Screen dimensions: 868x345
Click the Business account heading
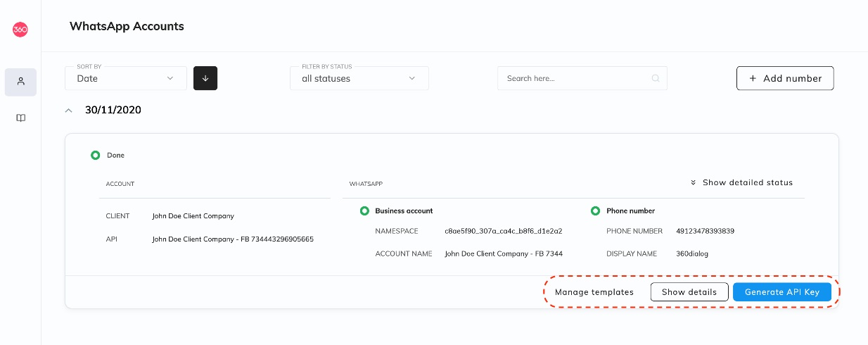[x=404, y=211]
